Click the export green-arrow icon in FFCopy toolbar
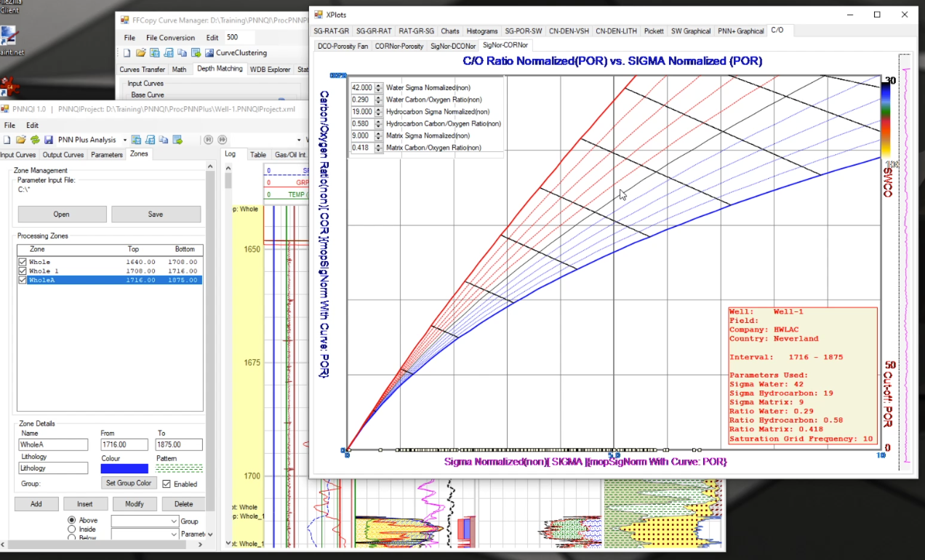Viewport: 925px width, 560px height. tap(195, 52)
